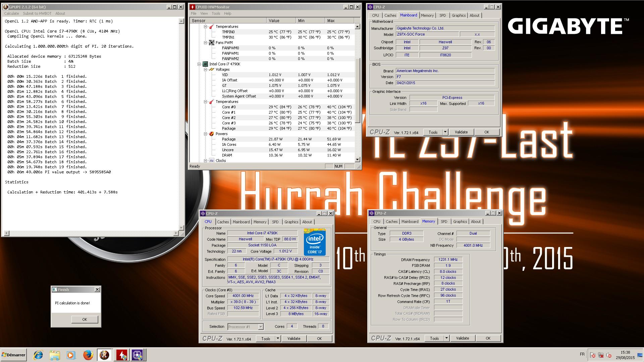644x362 pixels.
Task: Switch to the SPD tab in the Memory CPU-Z window
Action: tap(444, 222)
